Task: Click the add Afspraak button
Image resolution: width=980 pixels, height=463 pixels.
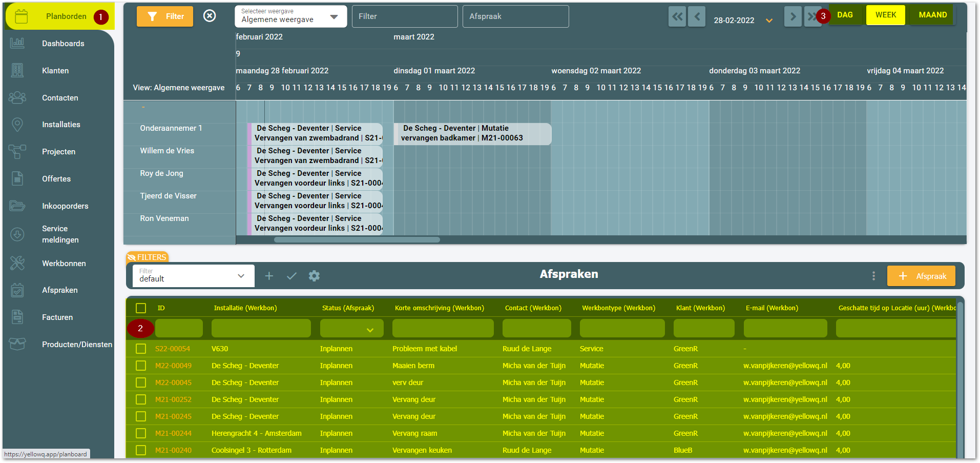Action: coord(921,276)
